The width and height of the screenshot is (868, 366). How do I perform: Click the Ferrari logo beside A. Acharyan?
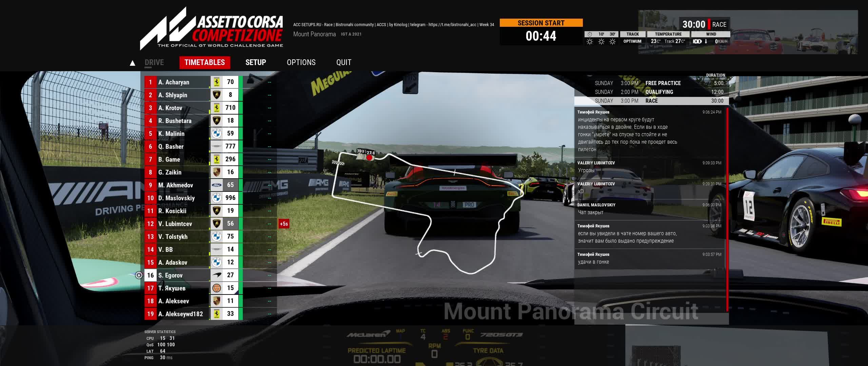click(216, 82)
